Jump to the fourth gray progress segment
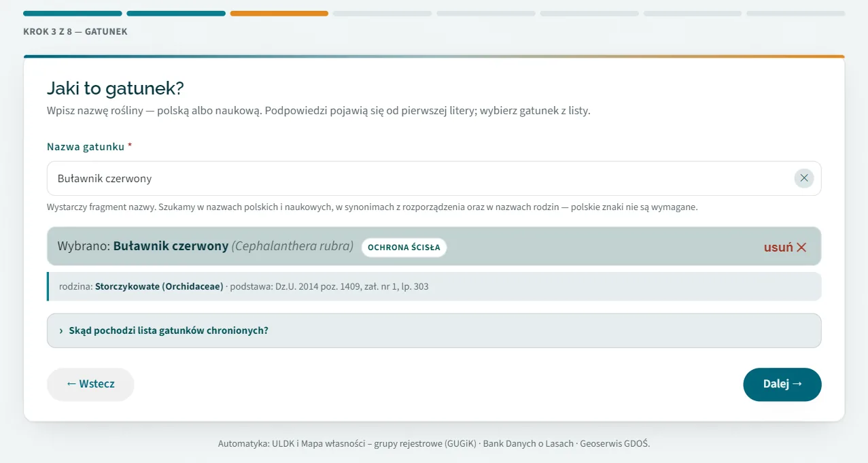The image size is (868, 463). [383, 13]
